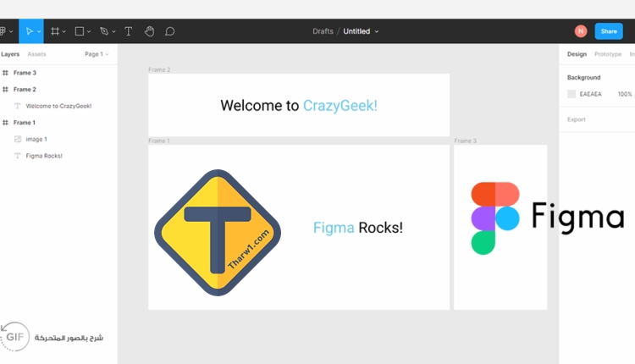This screenshot has height=364, width=635.
Task: Open the shape tools dropdown
Action: 89,31
